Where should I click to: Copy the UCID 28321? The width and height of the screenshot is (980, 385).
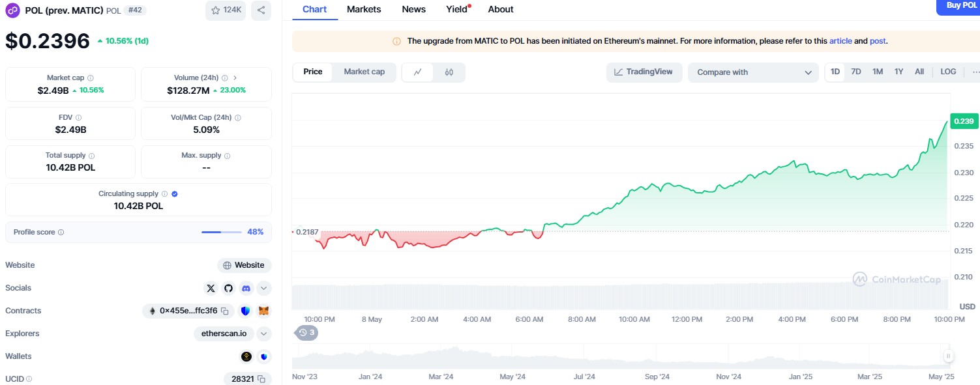click(261, 379)
